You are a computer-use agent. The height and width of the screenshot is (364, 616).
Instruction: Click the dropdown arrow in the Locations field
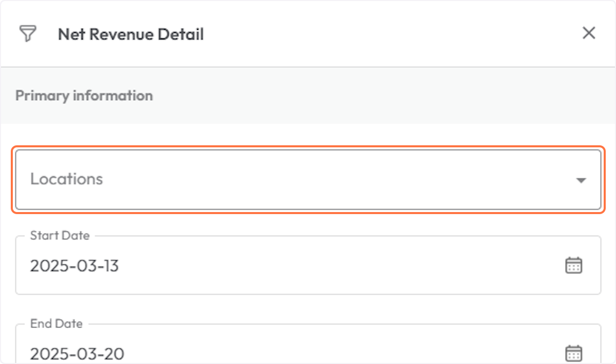point(581,180)
